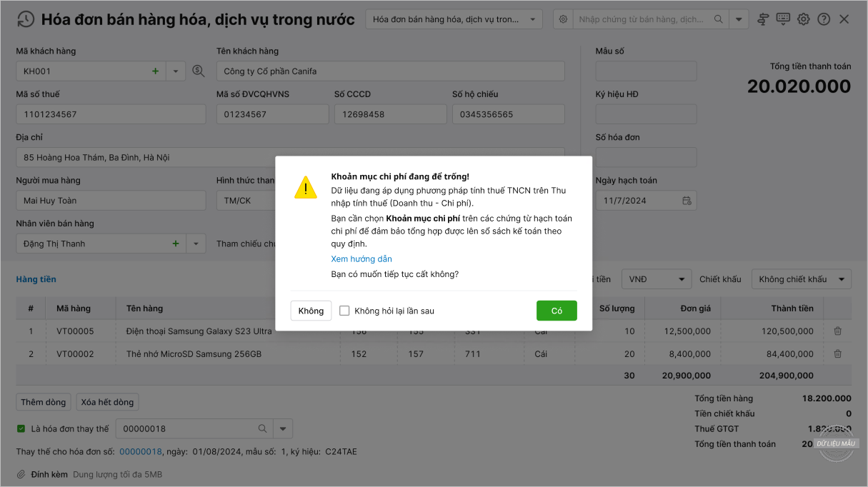Click trash icon for MicroSD Samsung 256GB row

pos(838,354)
